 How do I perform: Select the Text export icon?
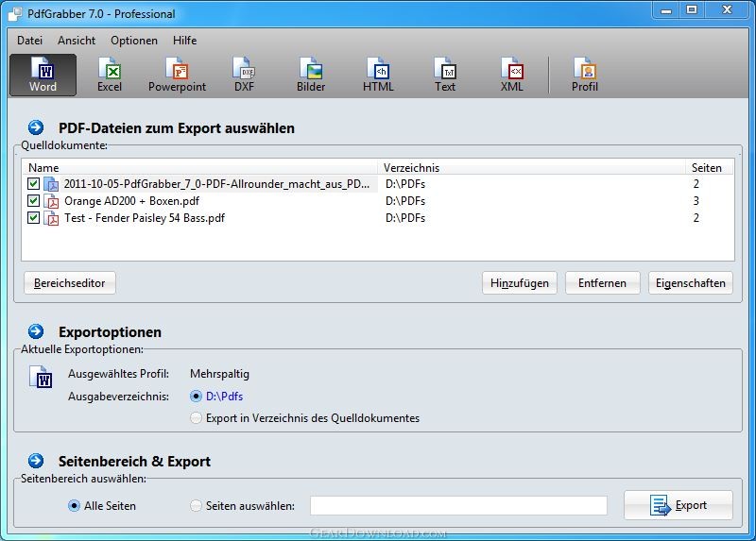click(445, 75)
